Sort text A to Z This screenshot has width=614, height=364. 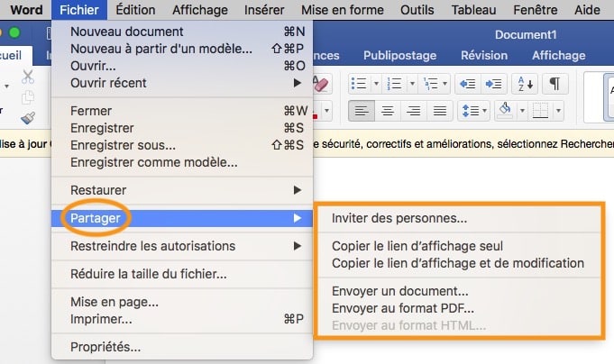pos(524,83)
